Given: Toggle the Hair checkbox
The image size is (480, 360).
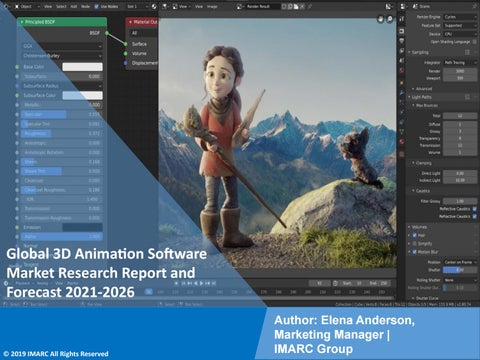Looking at the screenshot, I should pyautogui.click(x=415, y=235).
